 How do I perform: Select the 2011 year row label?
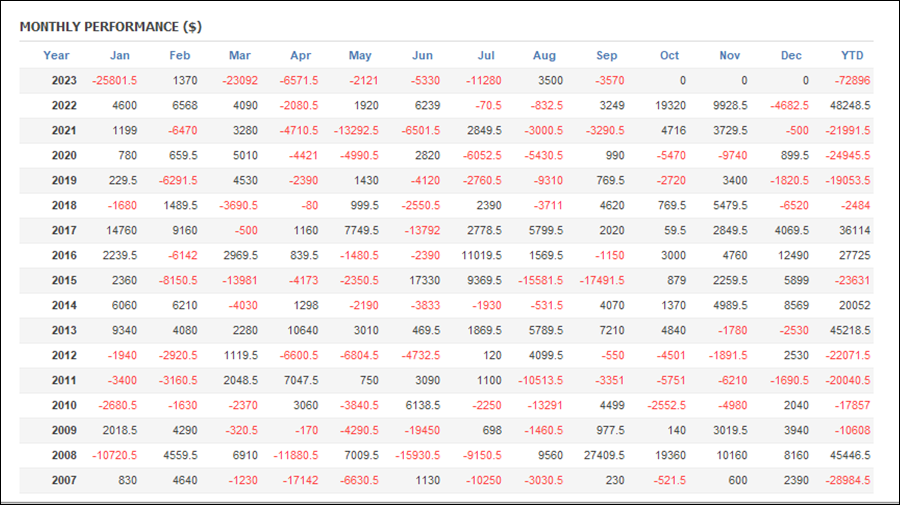[64, 380]
